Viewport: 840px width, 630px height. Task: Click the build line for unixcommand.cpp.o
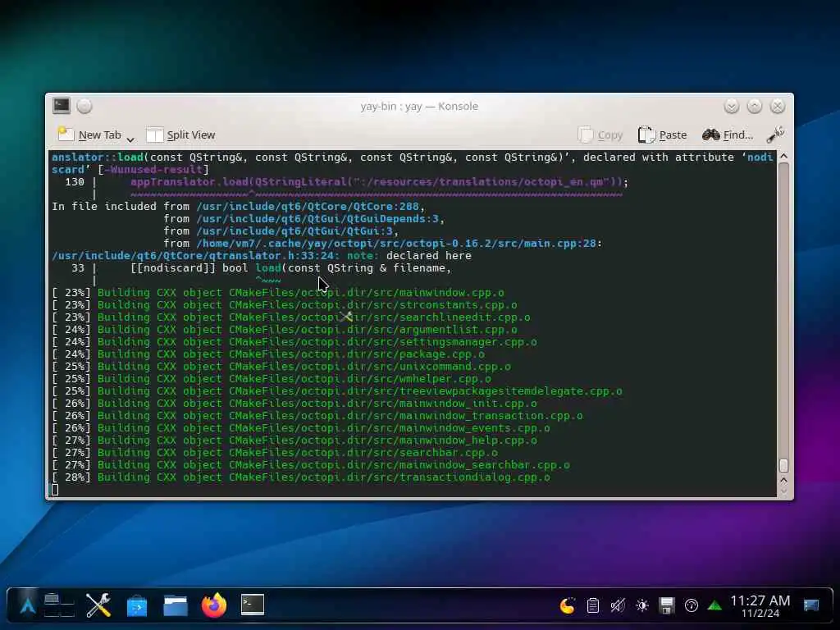point(281,367)
